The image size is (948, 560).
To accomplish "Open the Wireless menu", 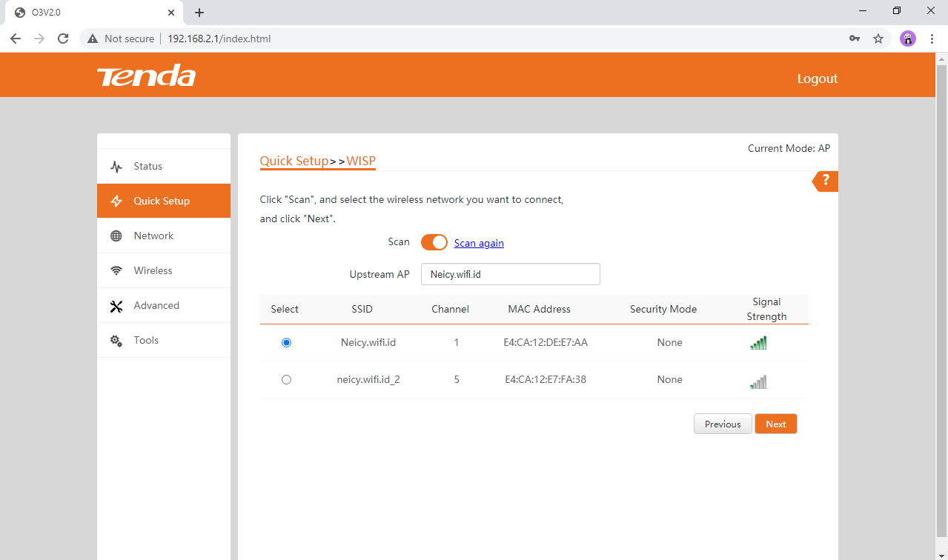I will click(164, 271).
